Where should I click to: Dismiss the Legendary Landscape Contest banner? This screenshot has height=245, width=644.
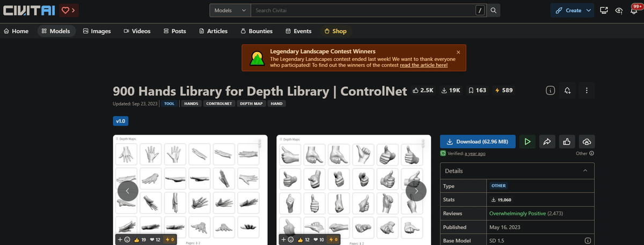tap(458, 52)
